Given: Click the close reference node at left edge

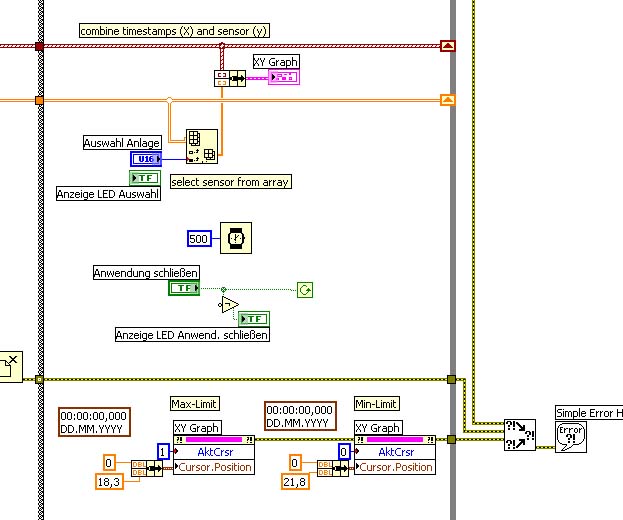Looking at the screenshot, I should point(11,367).
